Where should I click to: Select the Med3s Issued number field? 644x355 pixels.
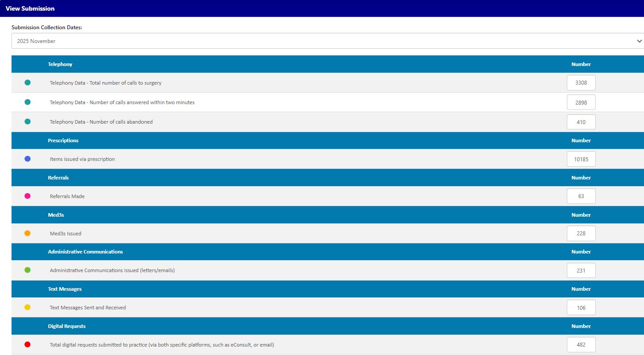pyautogui.click(x=581, y=234)
